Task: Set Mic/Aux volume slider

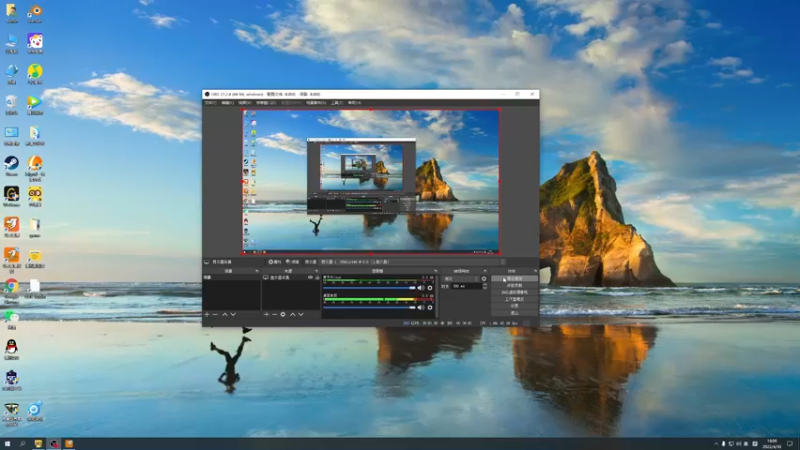Action: tap(369, 288)
